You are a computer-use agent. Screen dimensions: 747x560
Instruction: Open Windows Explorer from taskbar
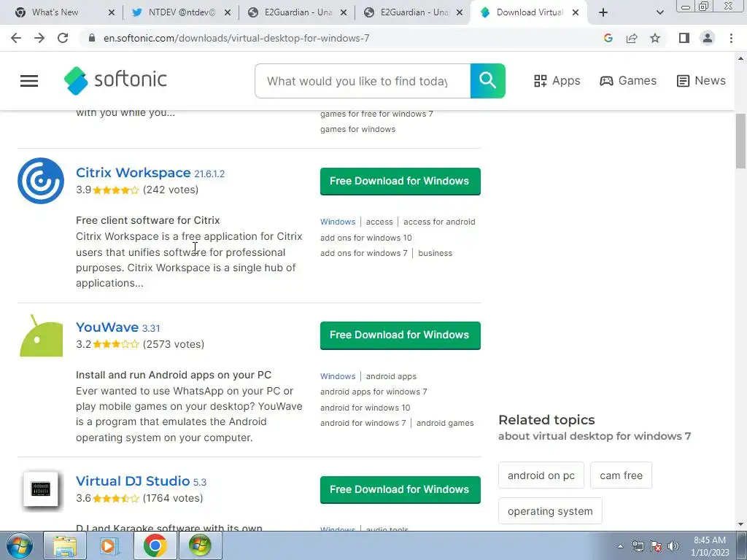65,545
